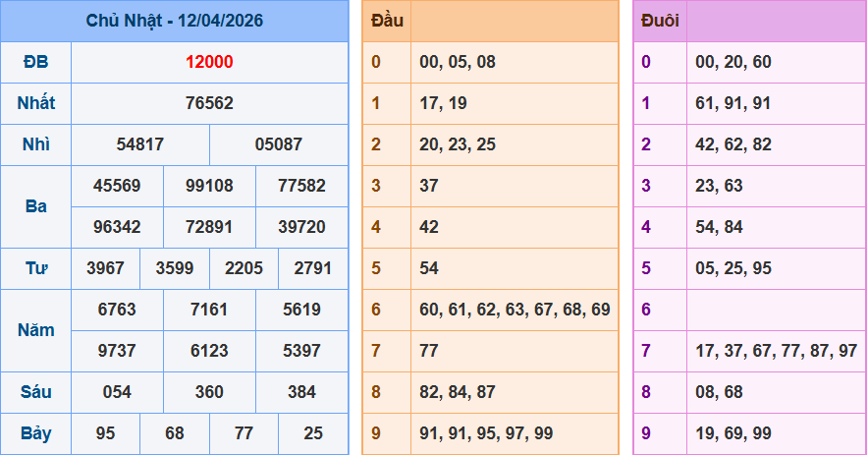Click fifth prize number 7161
This screenshot has width=868, height=455.
click(x=209, y=310)
